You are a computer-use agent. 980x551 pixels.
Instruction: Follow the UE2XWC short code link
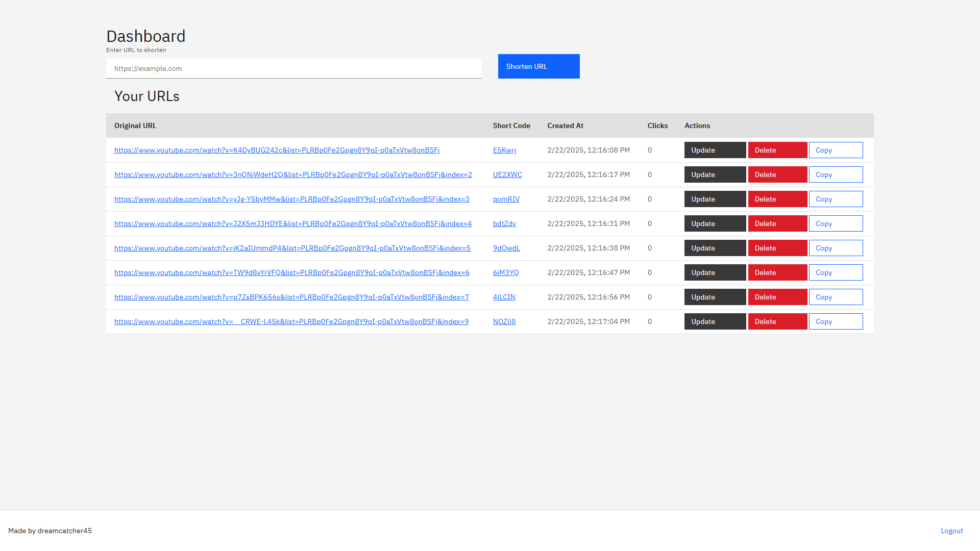507,174
